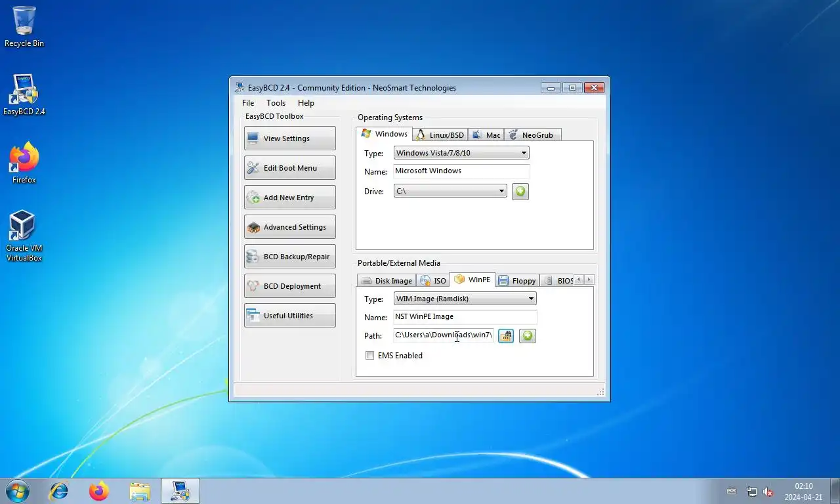Expand the Drive C:\ dropdown
The width and height of the screenshot is (840, 504).
click(450, 191)
